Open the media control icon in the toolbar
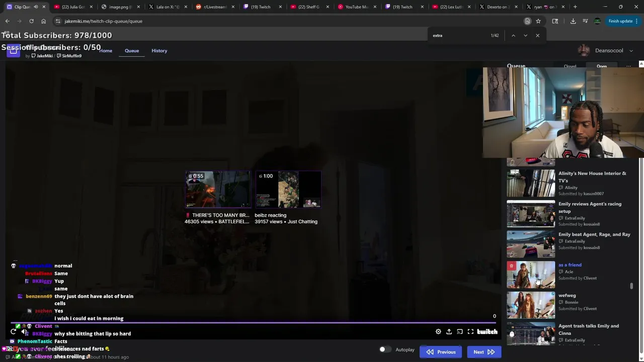644x362 pixels. [x=585, y=21]
